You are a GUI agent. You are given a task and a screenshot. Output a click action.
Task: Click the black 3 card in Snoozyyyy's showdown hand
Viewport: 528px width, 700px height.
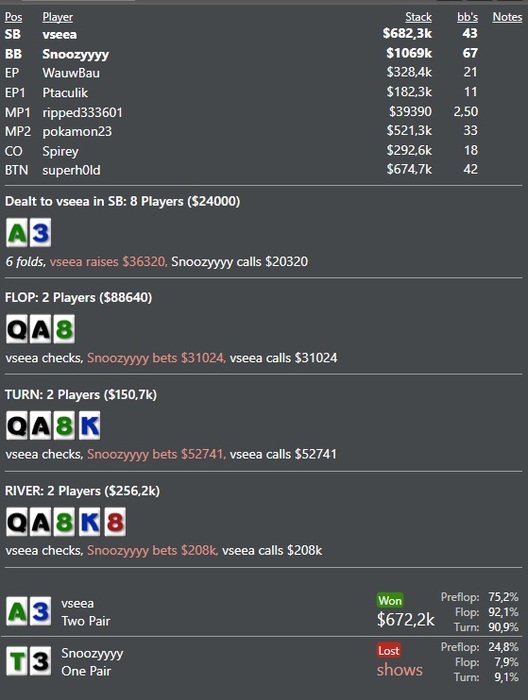[x=40, y=661]
